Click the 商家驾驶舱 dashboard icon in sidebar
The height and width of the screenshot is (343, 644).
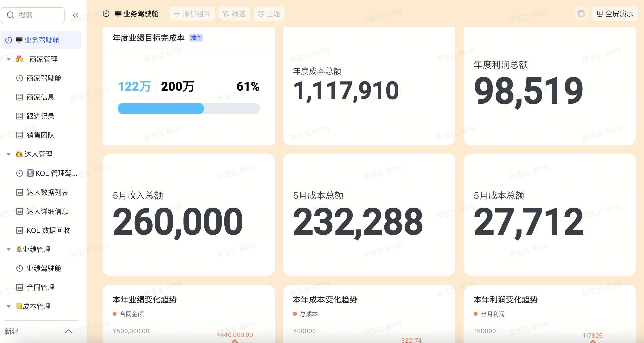[20, 78]
